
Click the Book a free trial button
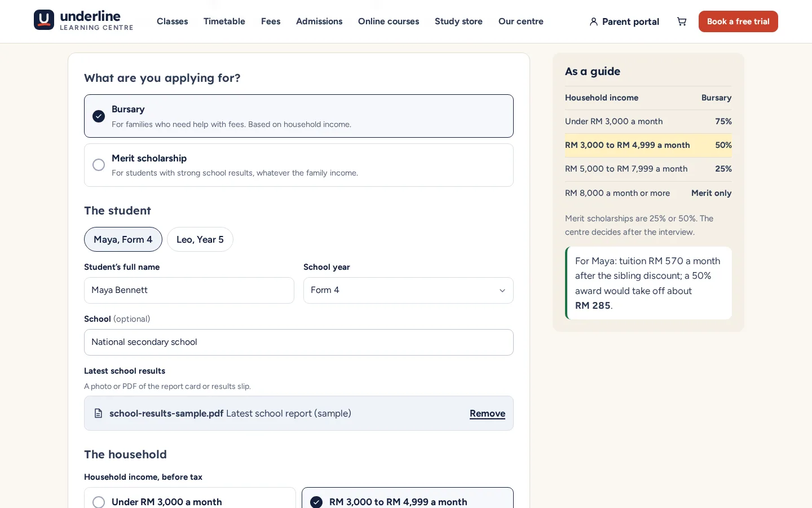tap(738, 21)
